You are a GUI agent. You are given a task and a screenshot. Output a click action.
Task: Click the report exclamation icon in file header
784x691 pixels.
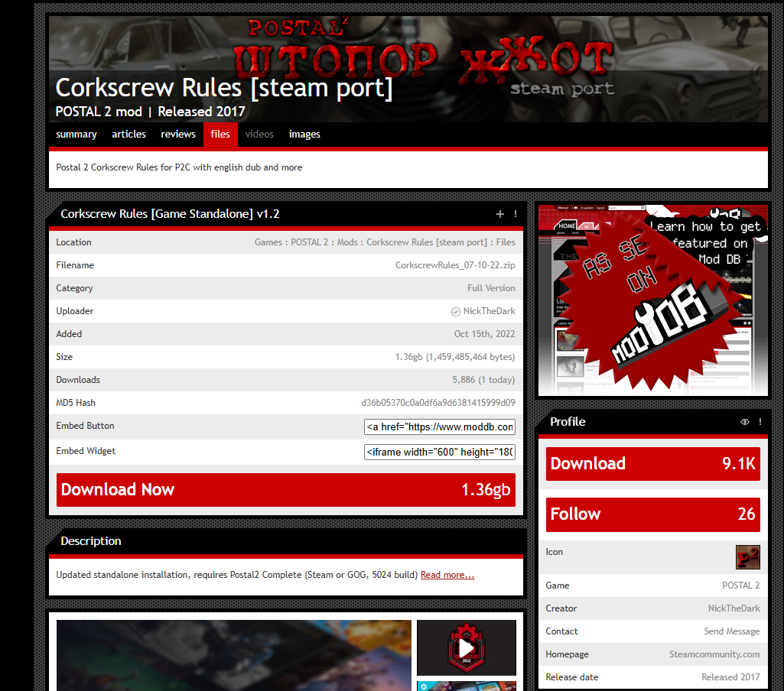pyautogui.click(x=515, y=214)
